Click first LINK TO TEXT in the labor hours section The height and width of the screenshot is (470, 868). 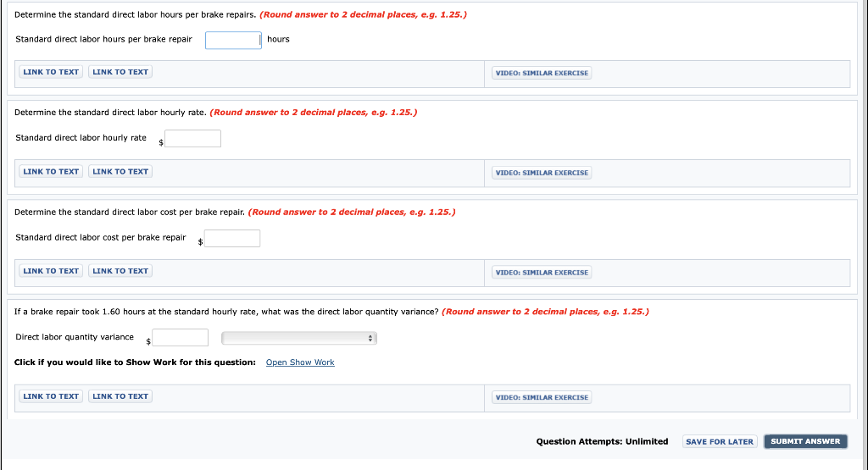(x=51, y=72)
